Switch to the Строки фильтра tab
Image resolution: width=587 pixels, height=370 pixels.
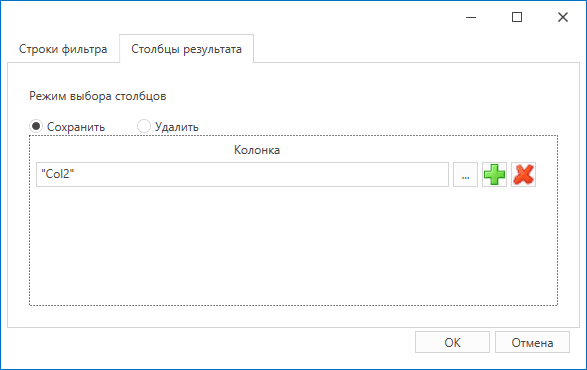[x=63, y=49]
